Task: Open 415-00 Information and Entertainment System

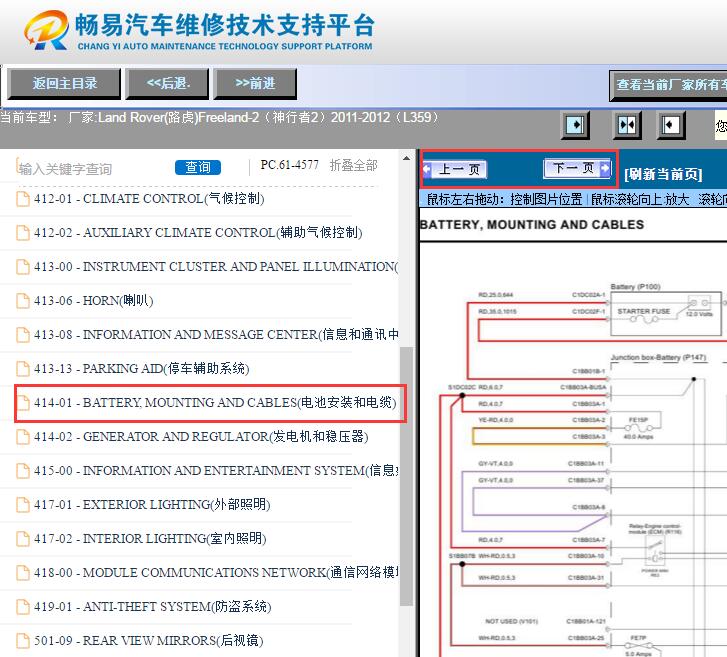Action: [x=216, y=471]
